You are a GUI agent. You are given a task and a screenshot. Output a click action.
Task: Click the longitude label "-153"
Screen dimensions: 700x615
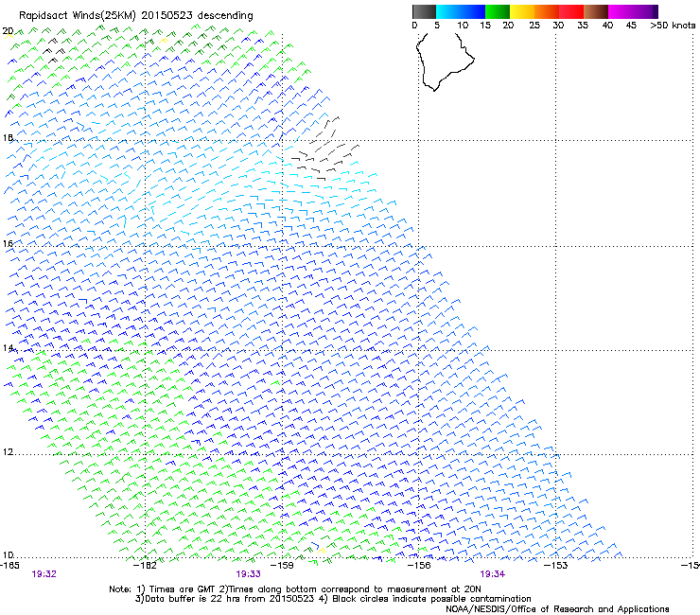point(557,566)
